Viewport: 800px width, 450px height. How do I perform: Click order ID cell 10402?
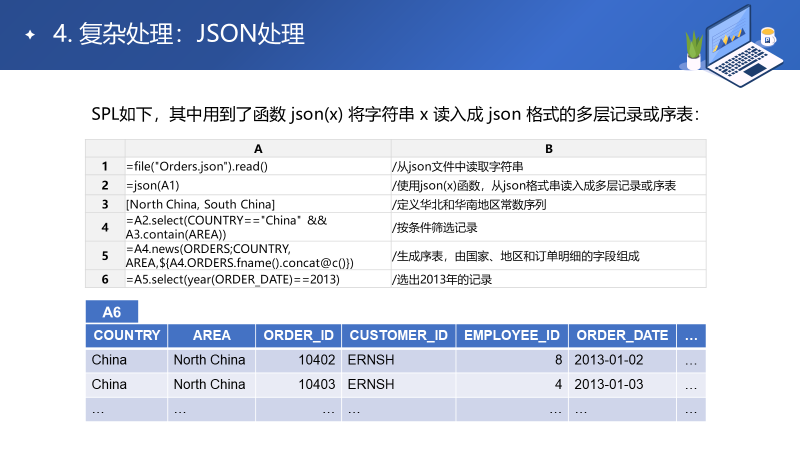click(298, 360)
